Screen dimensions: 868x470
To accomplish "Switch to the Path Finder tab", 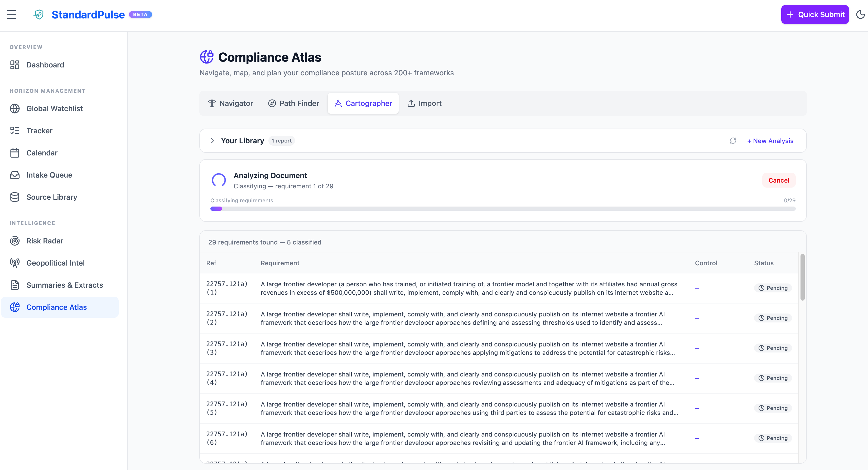I will [293, 103].
